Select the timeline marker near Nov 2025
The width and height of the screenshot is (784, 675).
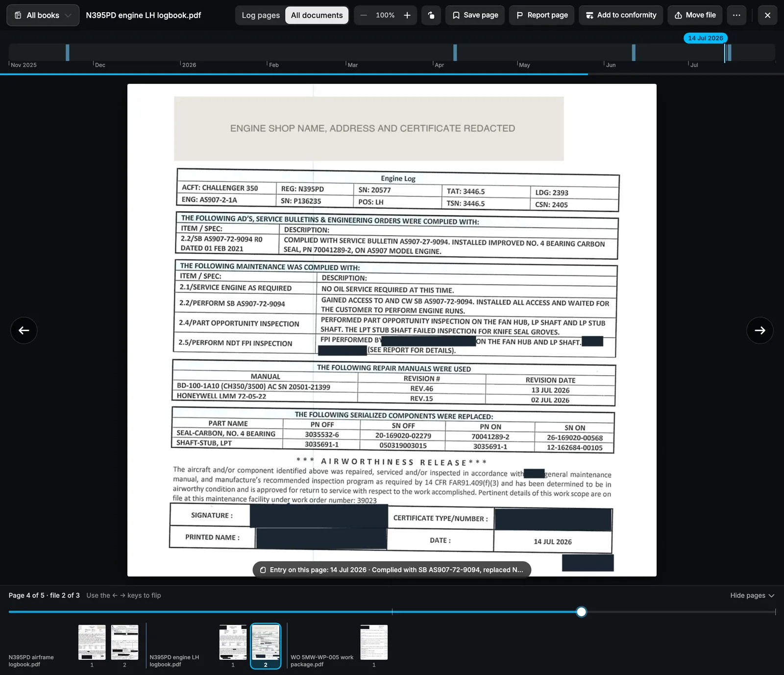click(x=68, y=52)
